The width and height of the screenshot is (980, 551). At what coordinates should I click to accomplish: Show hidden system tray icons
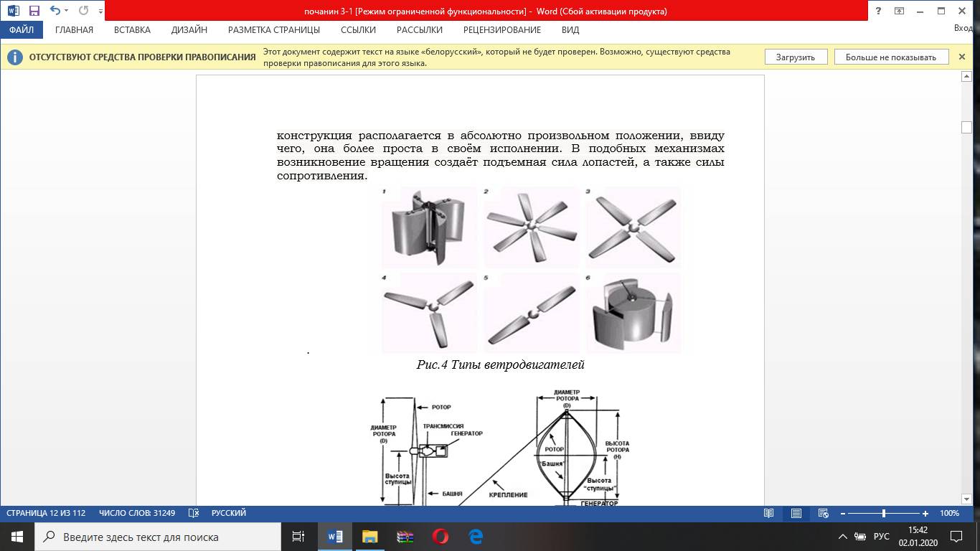[842, 537]
